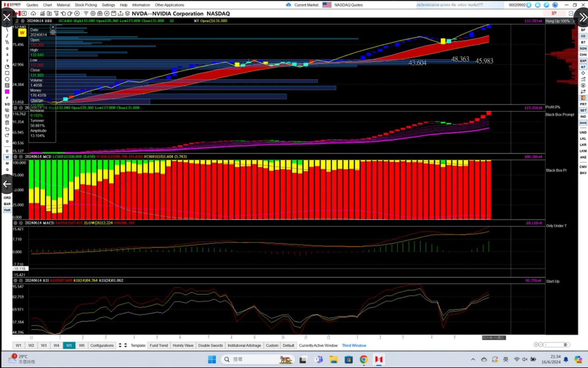Toggle the CD button in right sidebar
Image resolution: width=588 pixels, height=368 pixels.
583,36
